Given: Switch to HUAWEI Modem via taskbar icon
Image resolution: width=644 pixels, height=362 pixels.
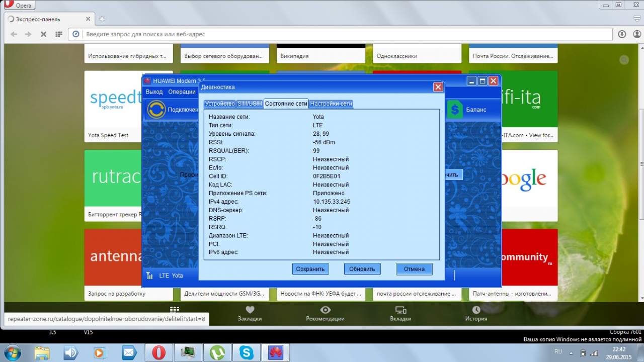Looking at the screenshot, I should point(276,352).
